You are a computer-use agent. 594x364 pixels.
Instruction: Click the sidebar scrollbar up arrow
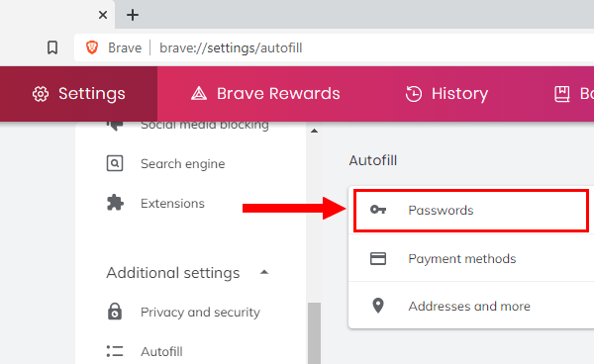pyautogui.click(x=314, y=131)
